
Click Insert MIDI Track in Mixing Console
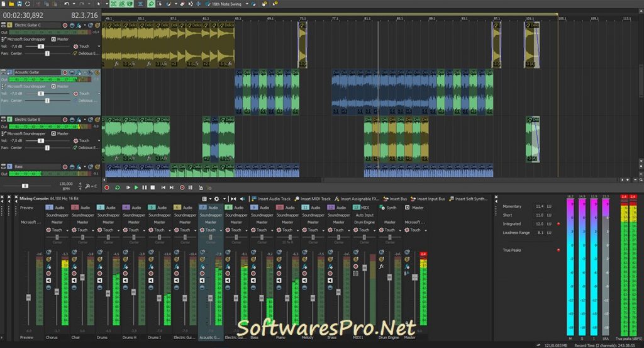tap(312, 199)
